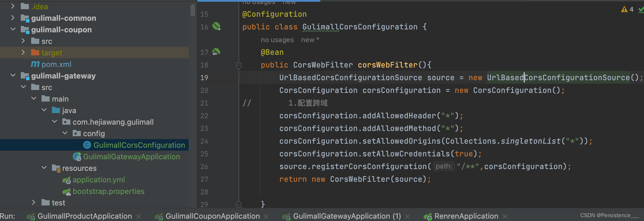644x221 pixels.
Task: Expand the .idea folder chevron
Action: (13, 6)
